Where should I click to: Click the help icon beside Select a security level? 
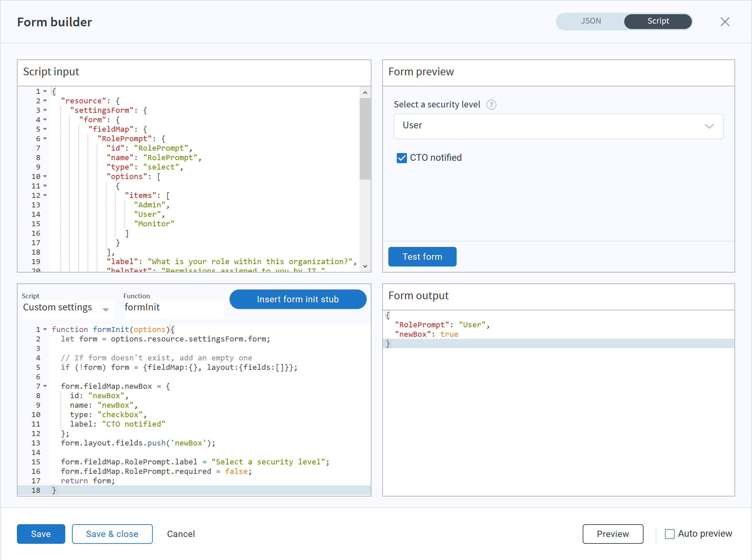(x=491, y=105)
